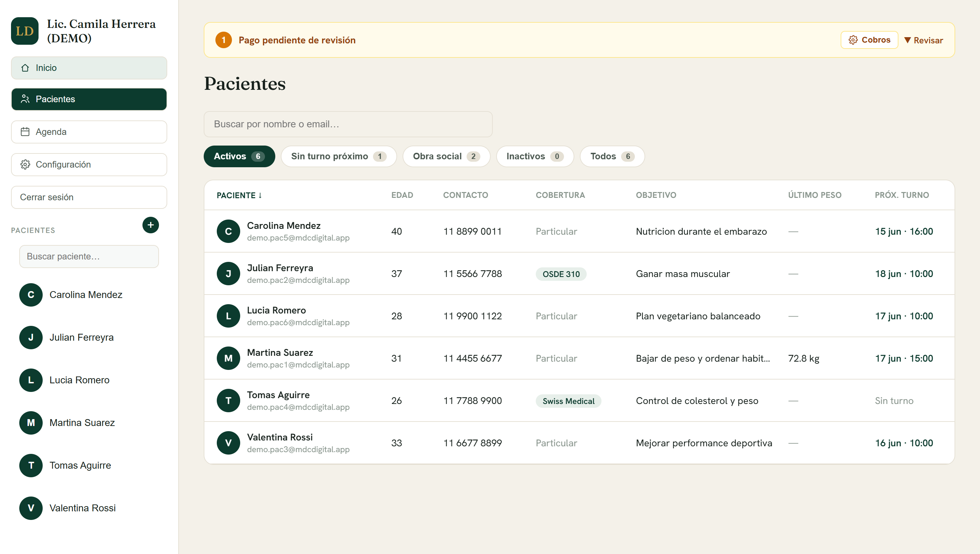The height and width of the screenshot is (554, 980).
Task: Show the Inactivos patients filter
Action: [535, 156]
